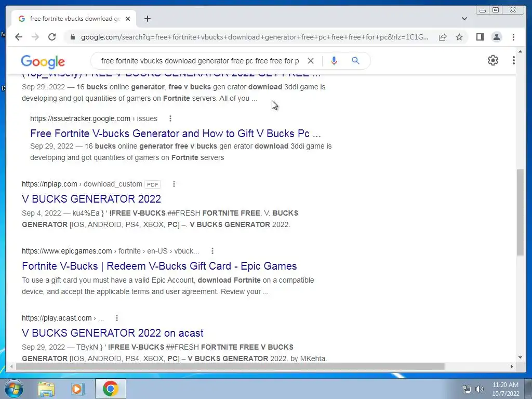Viewport: 532px width, 399px height.
Task: Open V BUCKS GENERATOR 2022 on acast
Action: (x=113, y=333)
